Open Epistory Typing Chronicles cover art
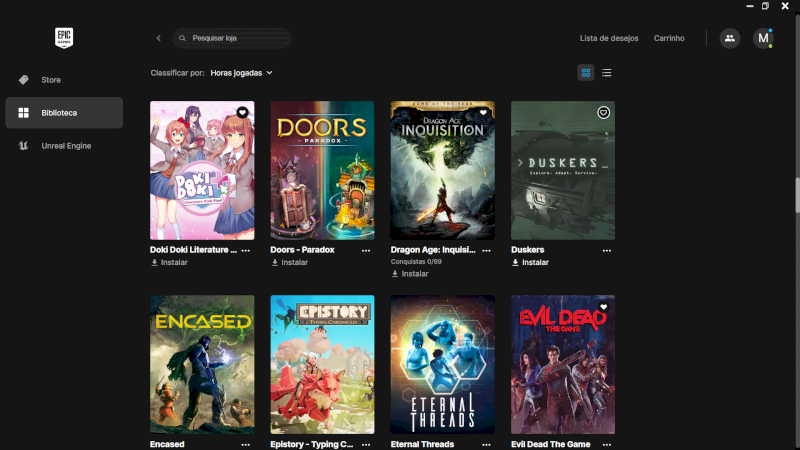Viewport: 800px width, 450px height. 322,364
